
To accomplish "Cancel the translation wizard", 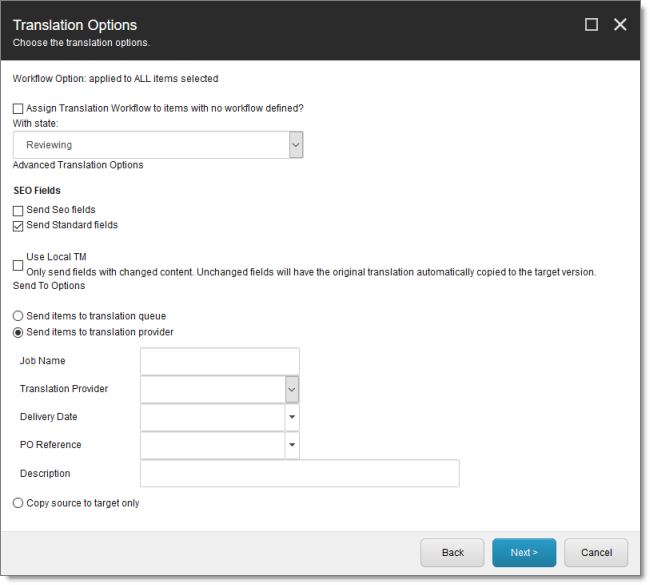I will coord(596,552).
